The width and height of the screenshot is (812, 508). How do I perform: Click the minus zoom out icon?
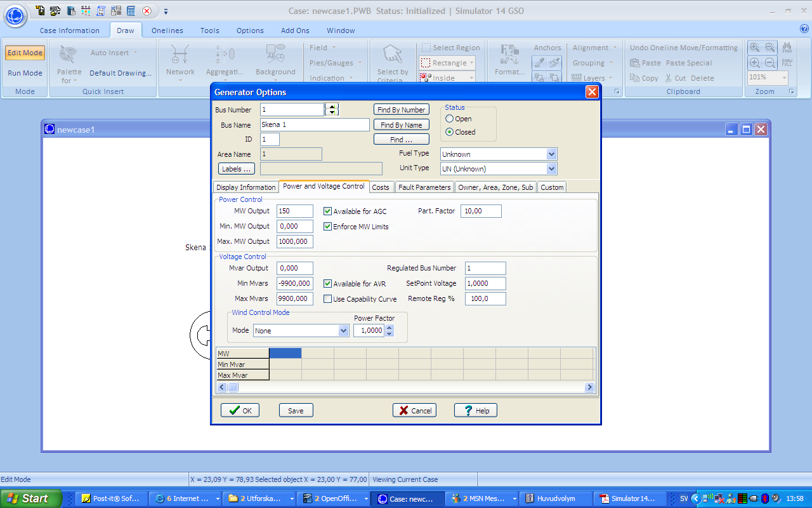coord(770,63)
